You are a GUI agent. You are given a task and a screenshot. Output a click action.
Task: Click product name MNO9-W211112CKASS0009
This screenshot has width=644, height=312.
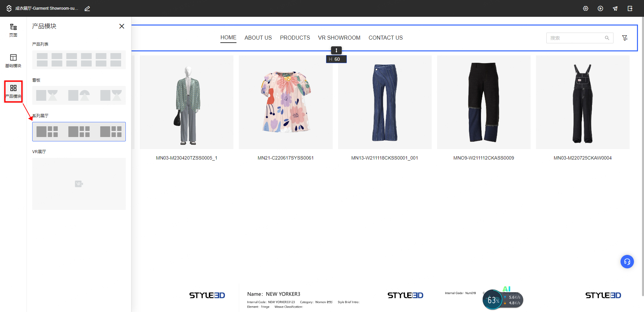coord(484,158)
